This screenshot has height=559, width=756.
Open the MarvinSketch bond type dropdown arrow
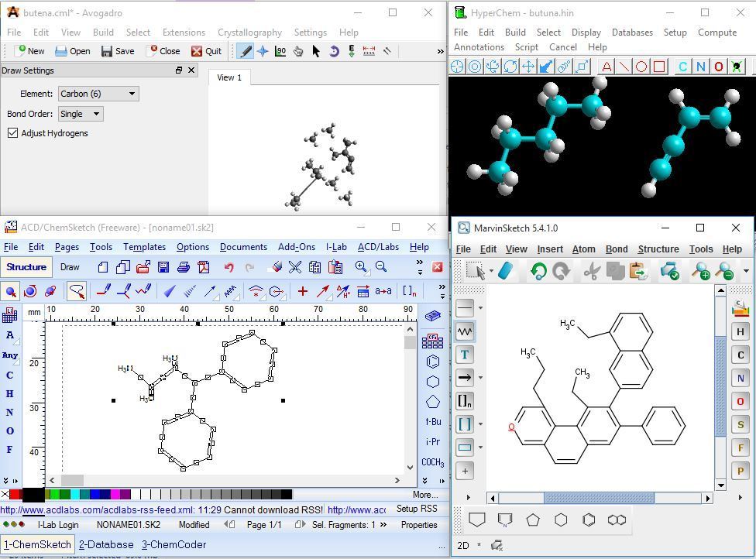pos(481,308)
